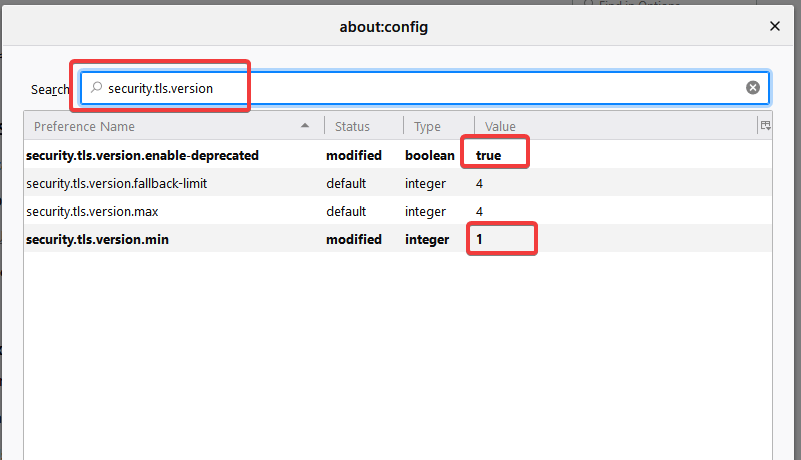Select the security.tls.version.max preference

[x=93, y=212]
